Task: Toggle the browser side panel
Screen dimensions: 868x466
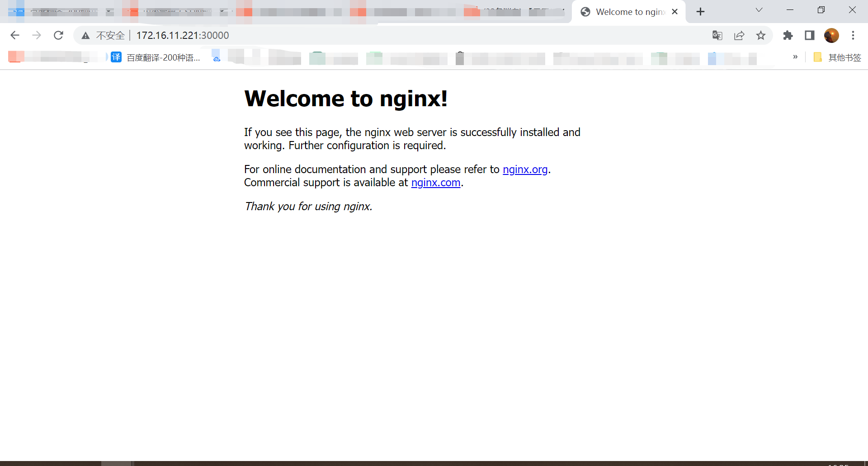Action: pos(810,35)
